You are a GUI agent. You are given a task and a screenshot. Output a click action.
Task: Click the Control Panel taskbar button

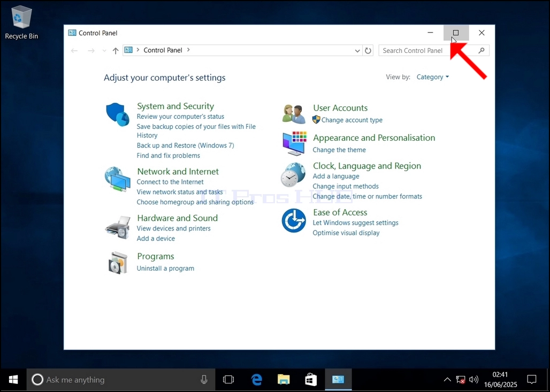coord(338,379)
